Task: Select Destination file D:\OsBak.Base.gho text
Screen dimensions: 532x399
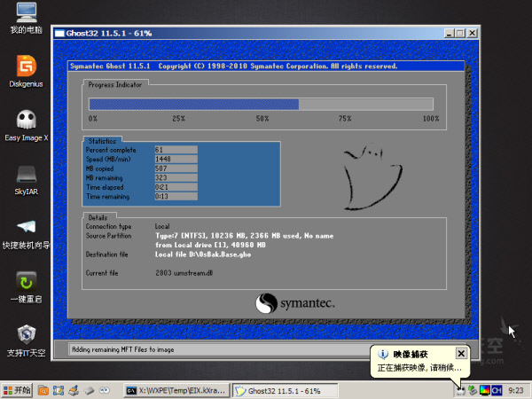Action: (203, 254)
